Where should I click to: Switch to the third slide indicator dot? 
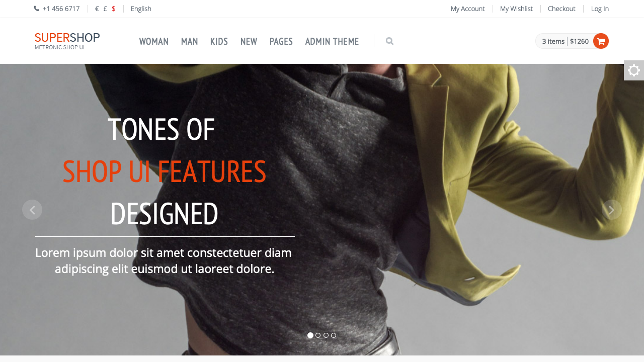click(x=326, y=335)
